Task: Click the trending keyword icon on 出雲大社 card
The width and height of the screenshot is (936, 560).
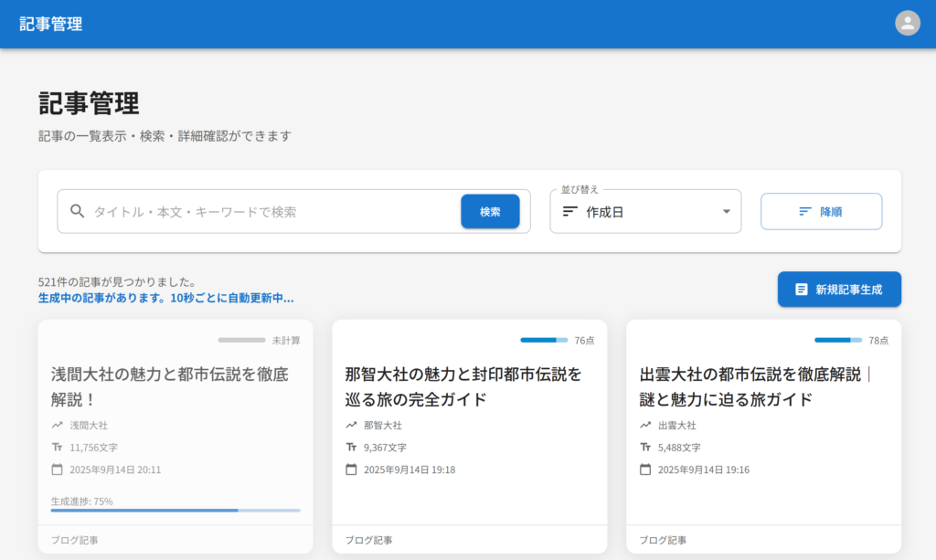Action: coord(645,425)
